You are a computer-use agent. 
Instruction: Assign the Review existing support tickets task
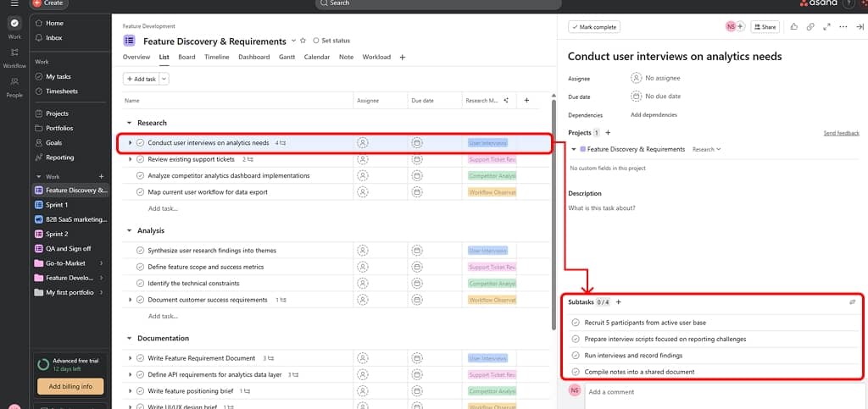(363, 159)
